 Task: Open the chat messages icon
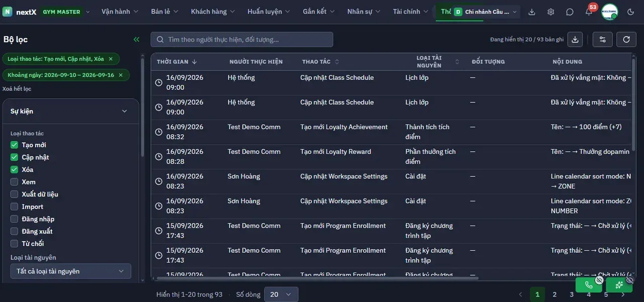click(570, 12)
